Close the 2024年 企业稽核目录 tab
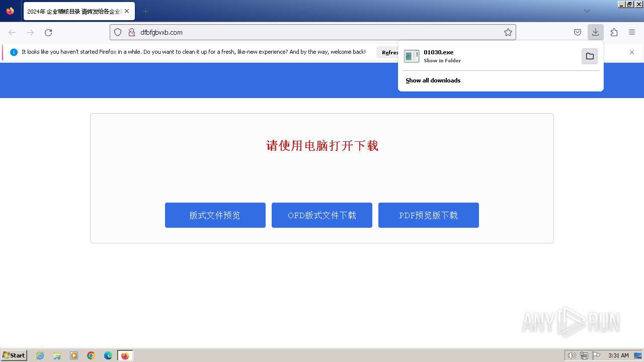This screenshot has width=644, height=362. coord(127,11)
